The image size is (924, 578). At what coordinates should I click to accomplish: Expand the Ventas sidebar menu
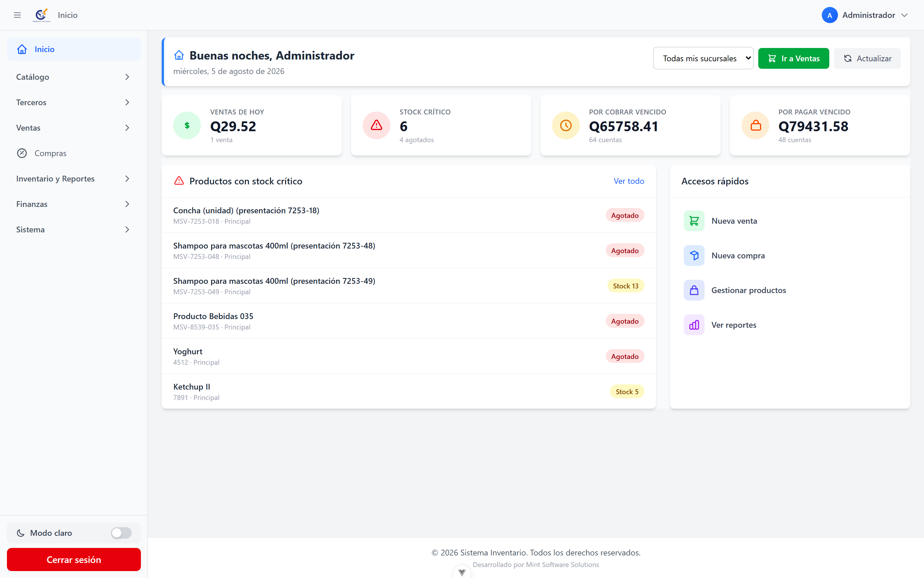(x=74, y=128)
